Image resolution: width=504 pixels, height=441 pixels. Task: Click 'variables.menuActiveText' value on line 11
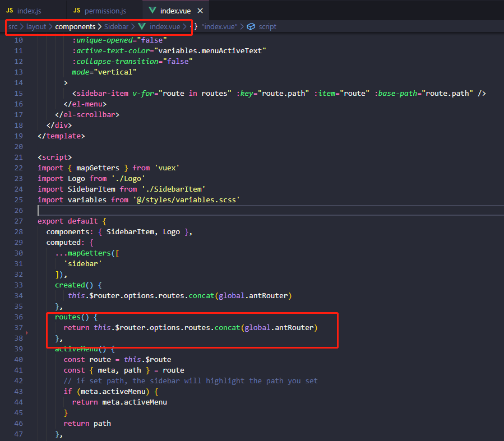[210, 51]
